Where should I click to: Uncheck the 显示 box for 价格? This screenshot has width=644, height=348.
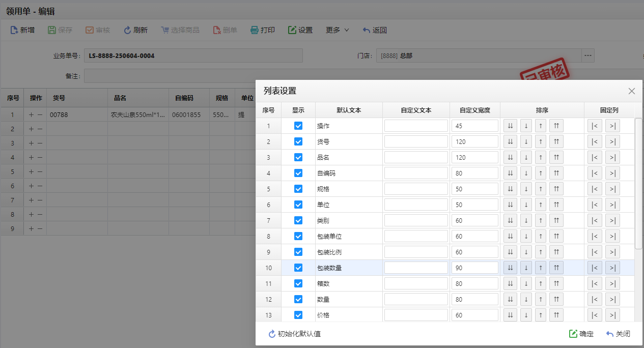coord(298,315)
